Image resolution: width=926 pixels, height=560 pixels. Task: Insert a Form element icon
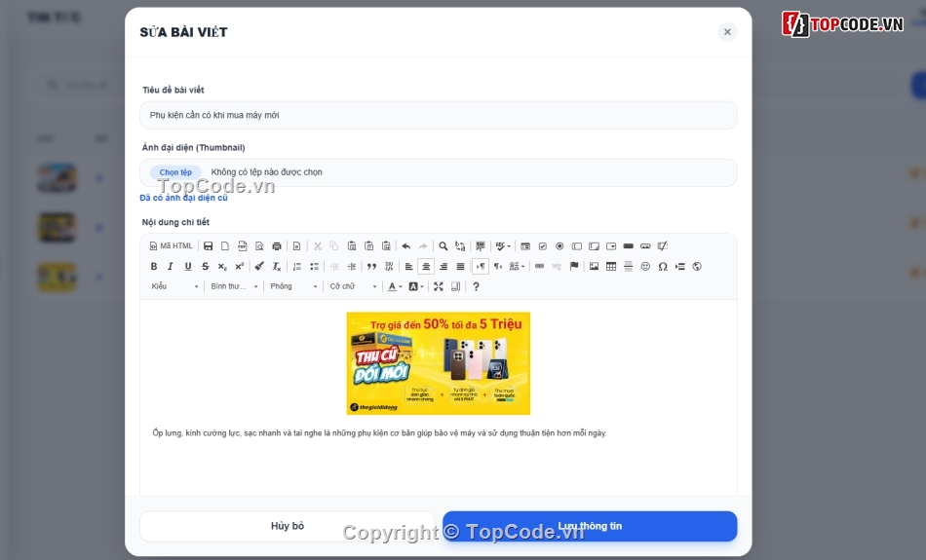click(525, 246)
